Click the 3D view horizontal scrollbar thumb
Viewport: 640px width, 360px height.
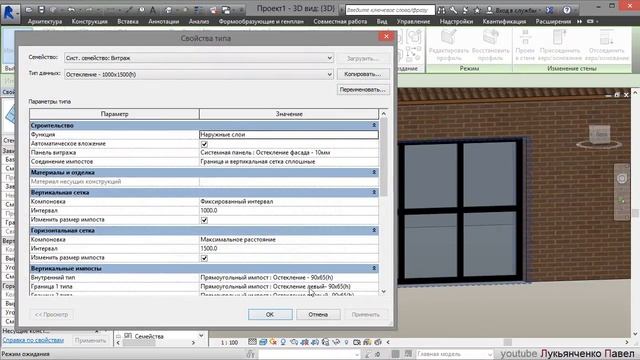pyautogui.click(x=507, y=342)
